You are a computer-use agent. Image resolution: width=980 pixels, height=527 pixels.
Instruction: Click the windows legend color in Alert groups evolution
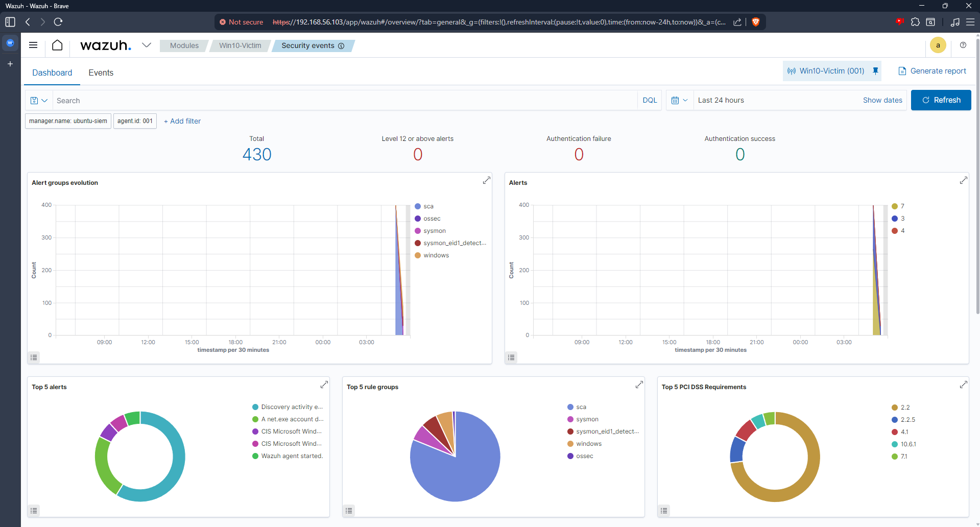418,255
